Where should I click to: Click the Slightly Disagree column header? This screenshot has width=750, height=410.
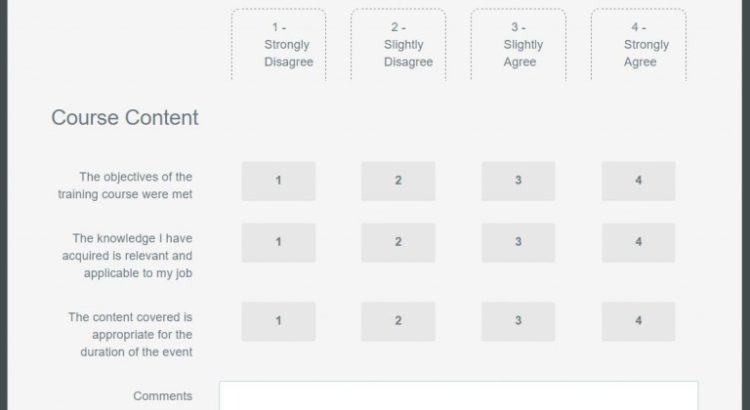pos(407,44)
